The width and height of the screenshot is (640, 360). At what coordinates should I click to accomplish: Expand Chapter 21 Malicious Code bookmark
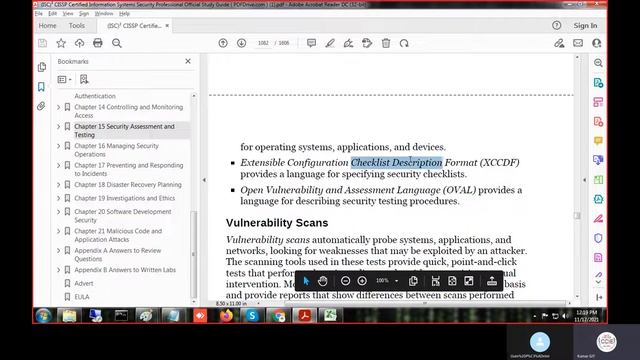point(58,231)
